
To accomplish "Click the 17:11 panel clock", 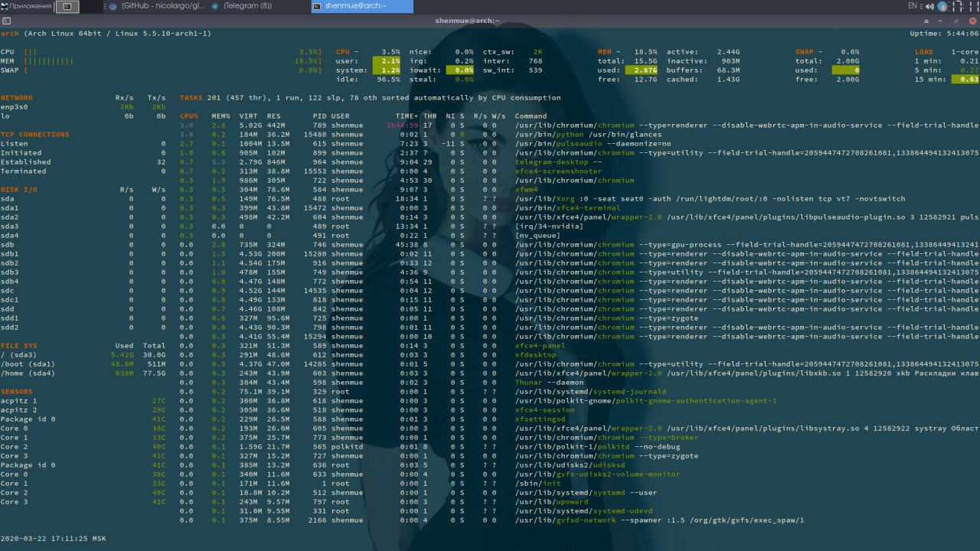I will (x=965, y=6).
